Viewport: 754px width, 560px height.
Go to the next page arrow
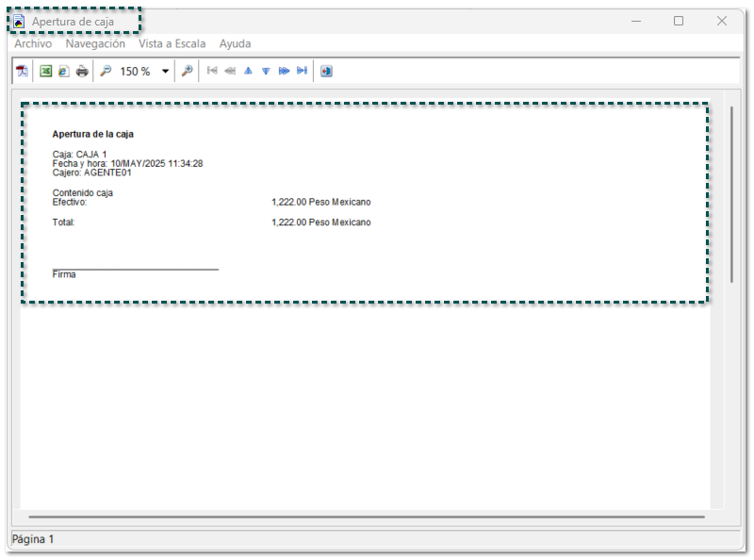(284, 71)
